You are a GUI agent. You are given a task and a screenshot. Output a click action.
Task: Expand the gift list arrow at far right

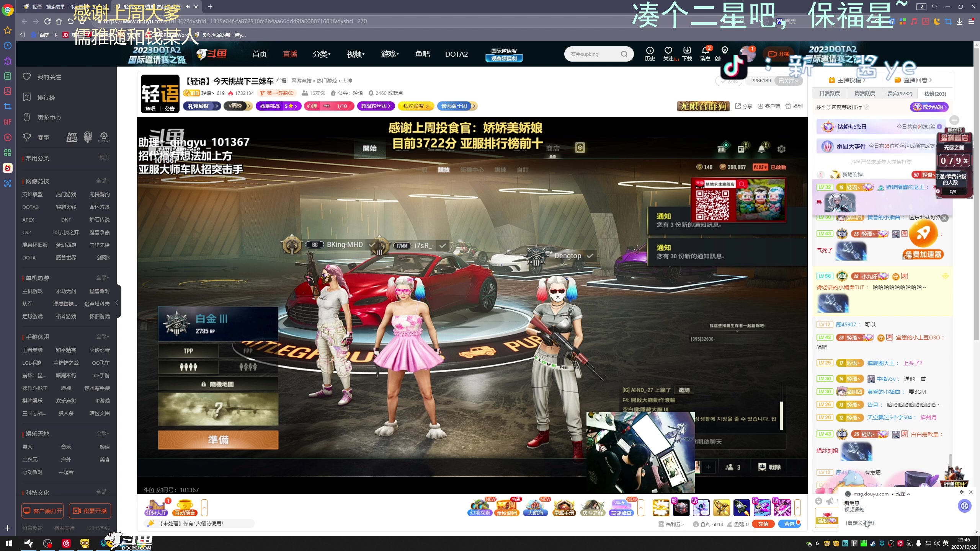coord(797,508)
